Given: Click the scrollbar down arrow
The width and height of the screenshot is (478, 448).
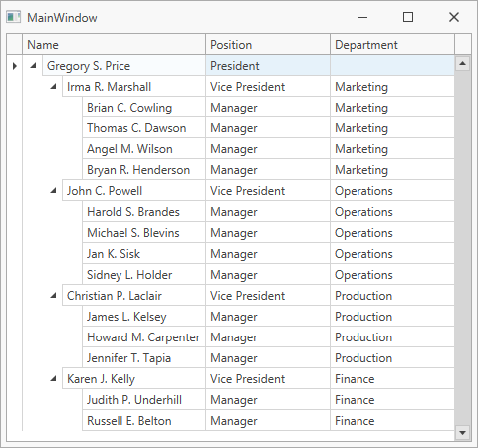Looking at the screenshot, I should click(x=462, y=432).
